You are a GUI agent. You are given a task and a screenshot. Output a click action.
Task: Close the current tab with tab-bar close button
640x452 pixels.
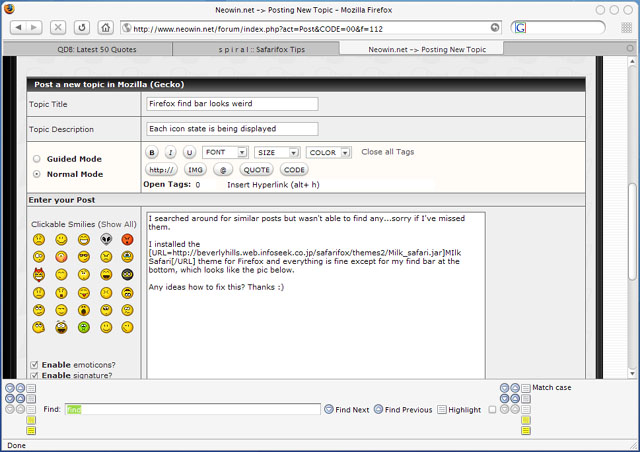(630, 48)
